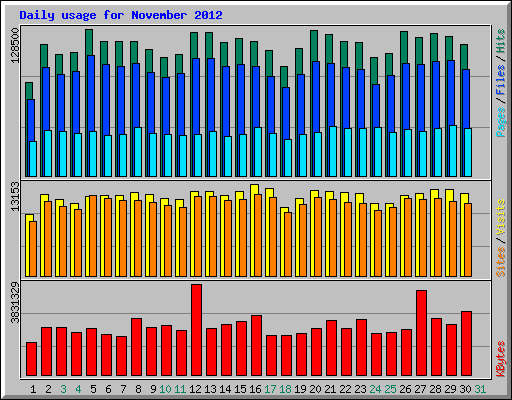Viewport: 512px width, 400px height.
Task: Click the orange sites bar for day 5
Action: tap(93, 236)
